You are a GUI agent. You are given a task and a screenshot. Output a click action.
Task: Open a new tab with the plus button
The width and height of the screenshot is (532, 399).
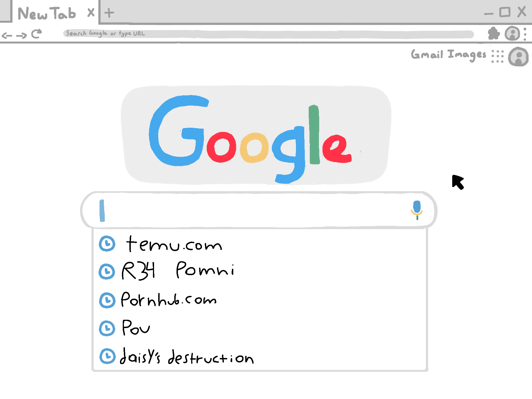(109, 13)
